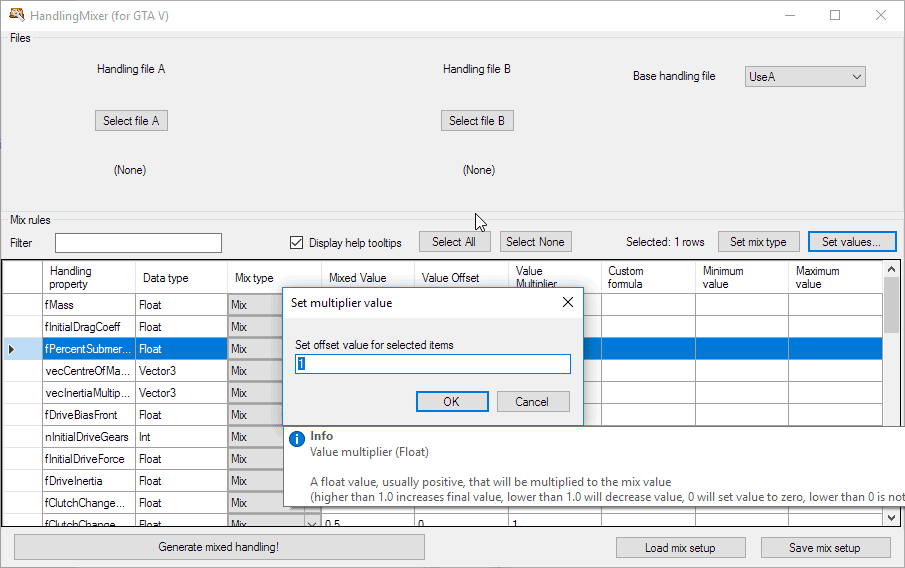The width and height of the screenshot is (905, 568).
Task: Select the fDriveInertia property cell
Action: click(x=89, y=481)
